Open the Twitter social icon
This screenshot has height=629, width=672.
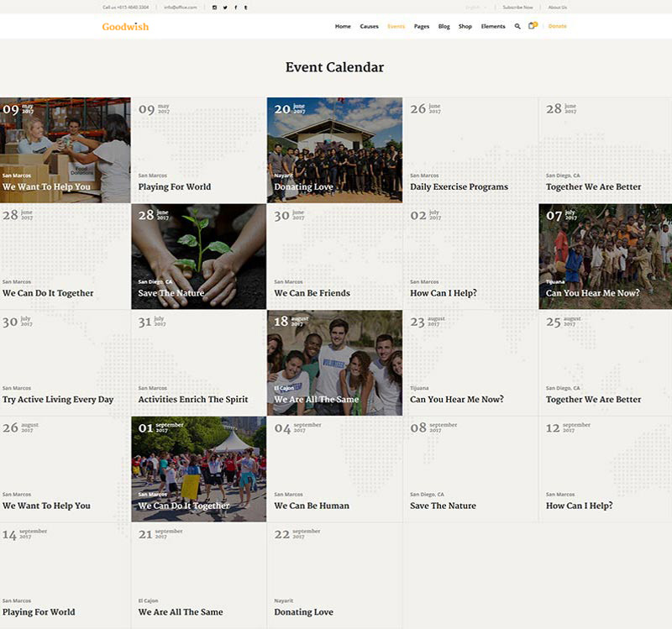pos(225,7)
